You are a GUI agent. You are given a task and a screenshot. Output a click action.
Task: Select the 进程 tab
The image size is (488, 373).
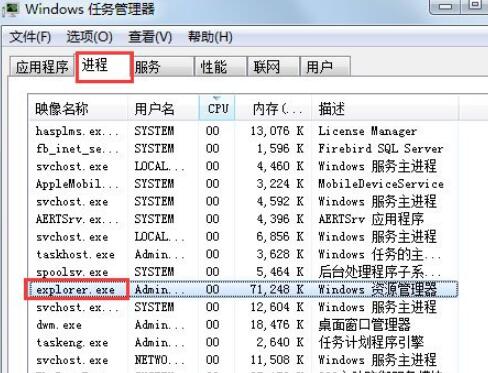[104, 66]
